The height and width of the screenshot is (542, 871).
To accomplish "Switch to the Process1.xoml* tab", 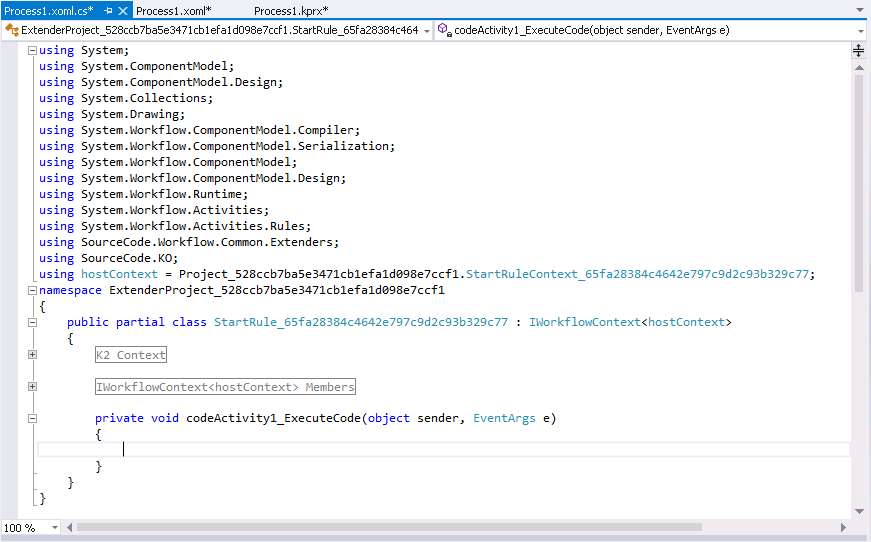I will (x=174, y=11).
